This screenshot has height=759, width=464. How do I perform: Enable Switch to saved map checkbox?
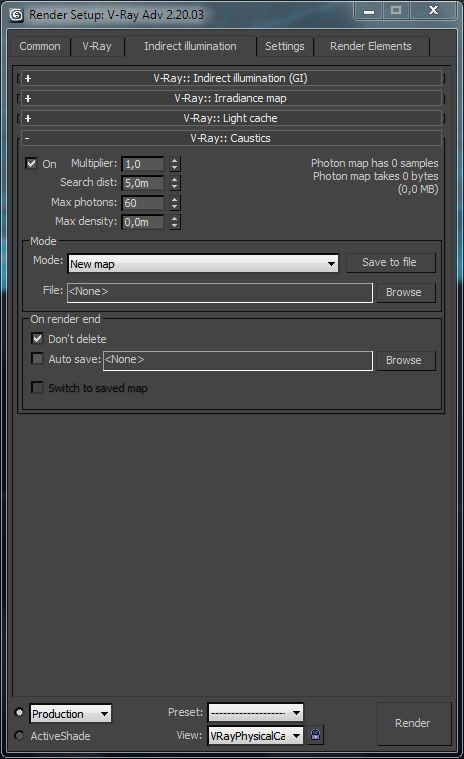(x=37, y=387)
